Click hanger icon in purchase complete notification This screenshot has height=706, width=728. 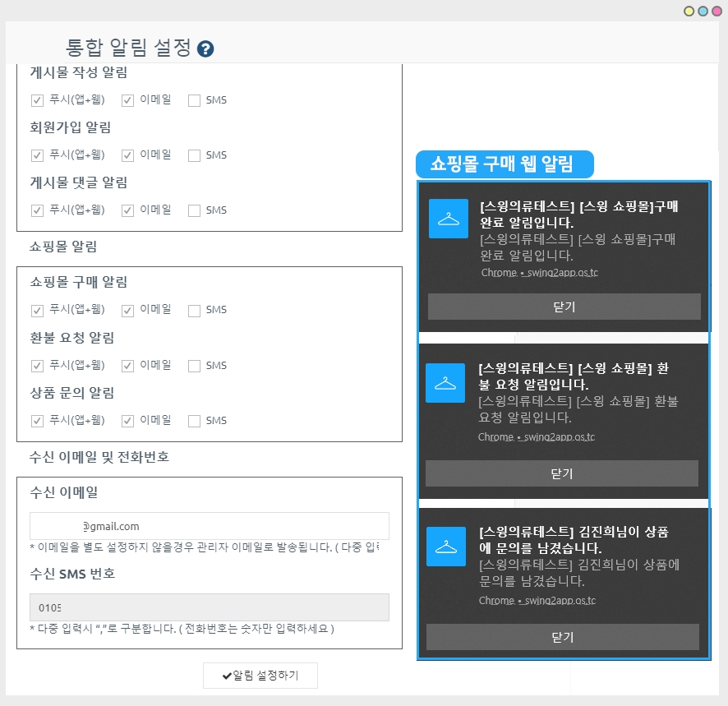click(x=449, y=219)
